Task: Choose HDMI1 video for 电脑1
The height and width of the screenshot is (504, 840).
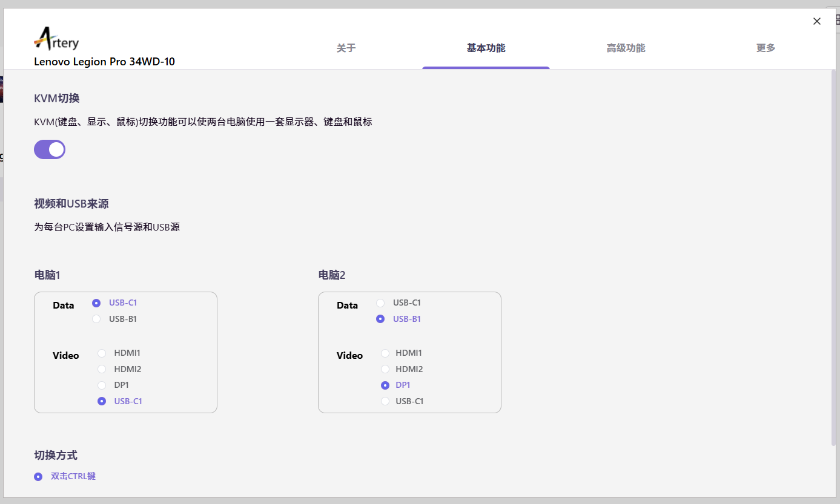Action: pos(102,353)
